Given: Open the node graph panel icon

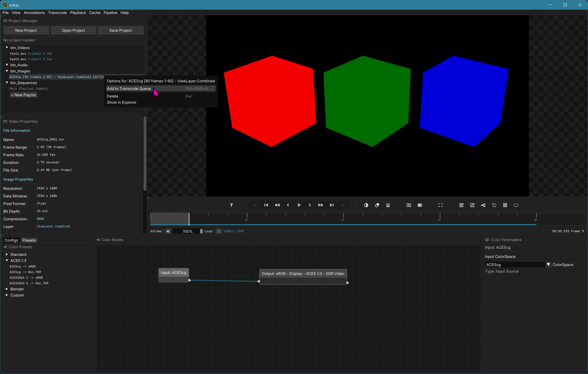Looking at the screenshot, I should tap(483, 205).
